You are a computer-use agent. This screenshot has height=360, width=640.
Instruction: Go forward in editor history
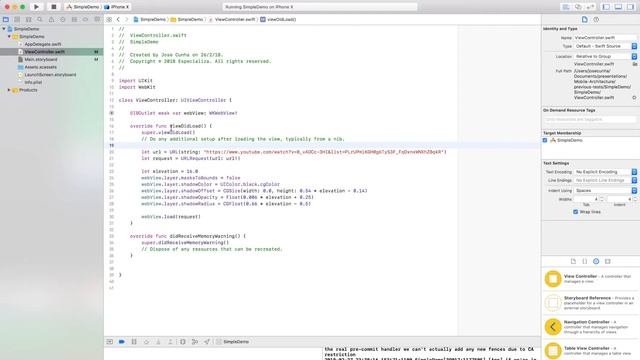coord(127,19)
